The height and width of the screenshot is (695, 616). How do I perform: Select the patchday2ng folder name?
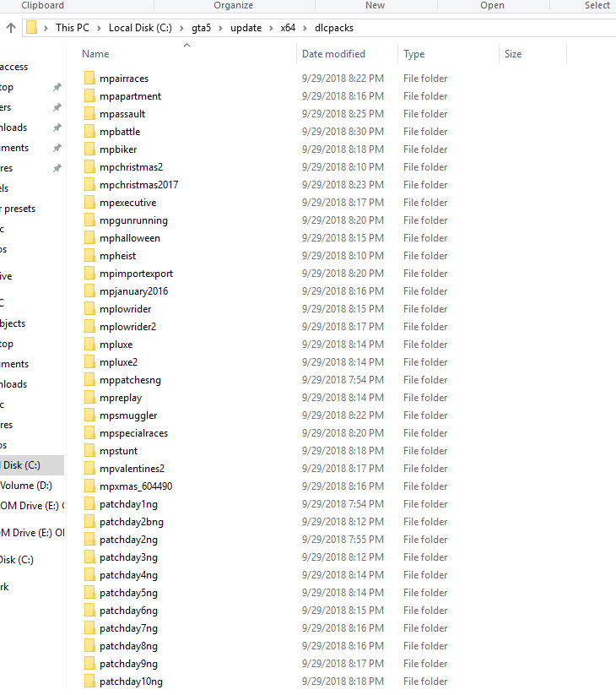(128, 540)
